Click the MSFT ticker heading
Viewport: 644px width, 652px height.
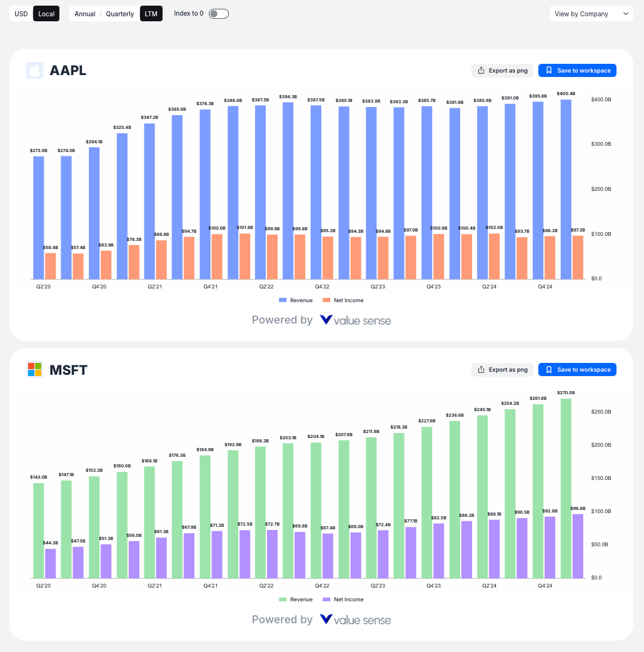pos(69,370)
